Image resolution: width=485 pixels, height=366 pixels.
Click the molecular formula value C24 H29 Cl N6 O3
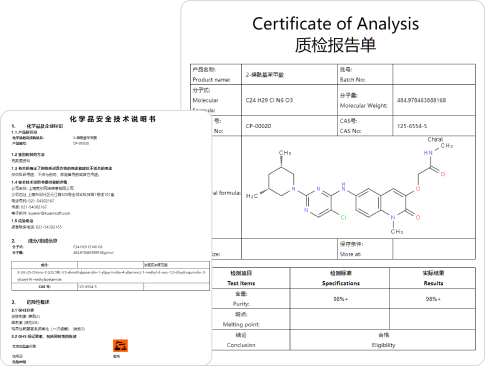tap(269, 100)
